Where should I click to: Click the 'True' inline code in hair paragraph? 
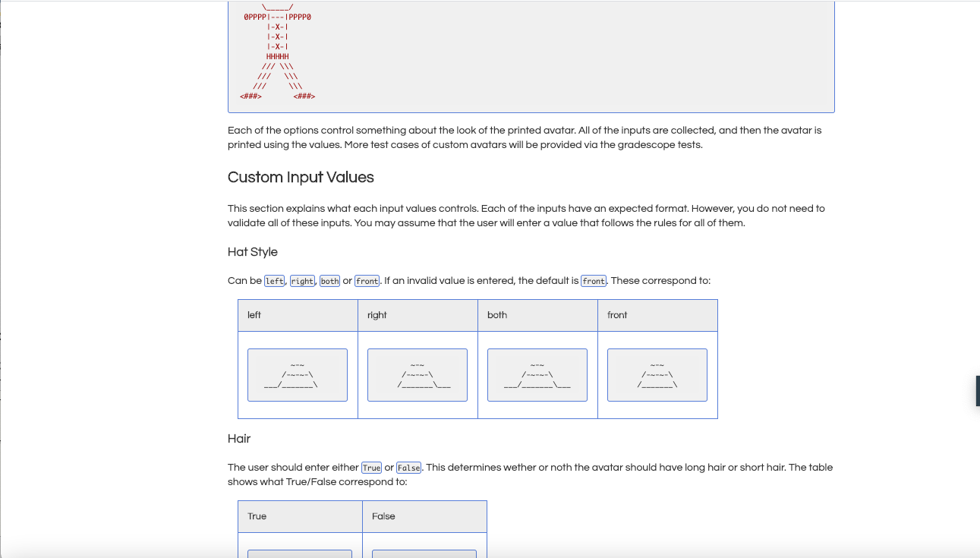point(371,468)
